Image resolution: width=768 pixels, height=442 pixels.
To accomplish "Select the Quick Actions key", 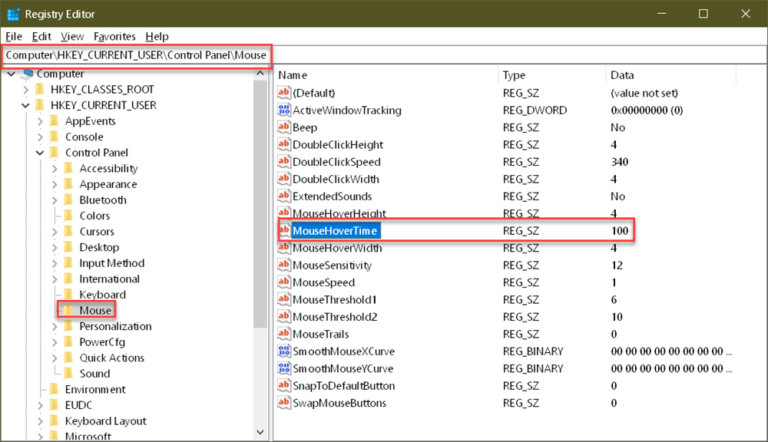I will click(112, 358).
